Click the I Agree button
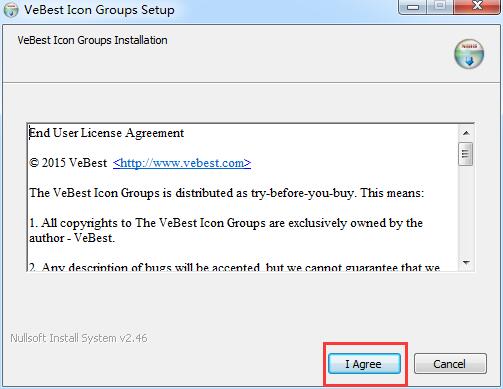Viewport: 503px width, 389px height. (364, 364)
